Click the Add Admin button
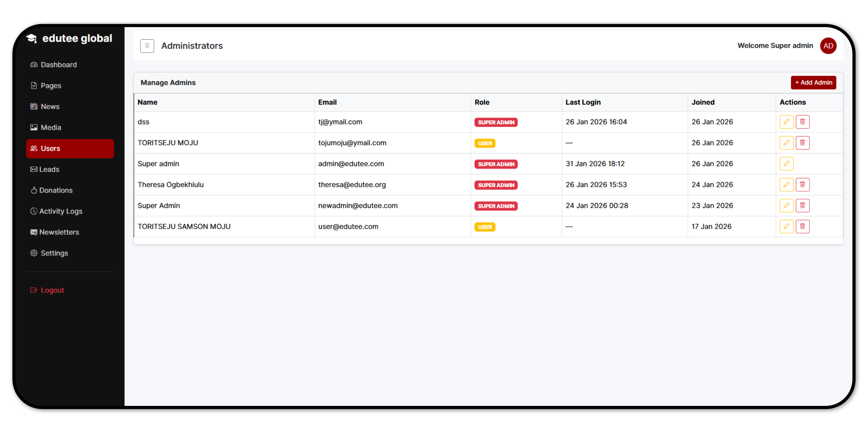868x433 pixels. [x=813, y=82]
